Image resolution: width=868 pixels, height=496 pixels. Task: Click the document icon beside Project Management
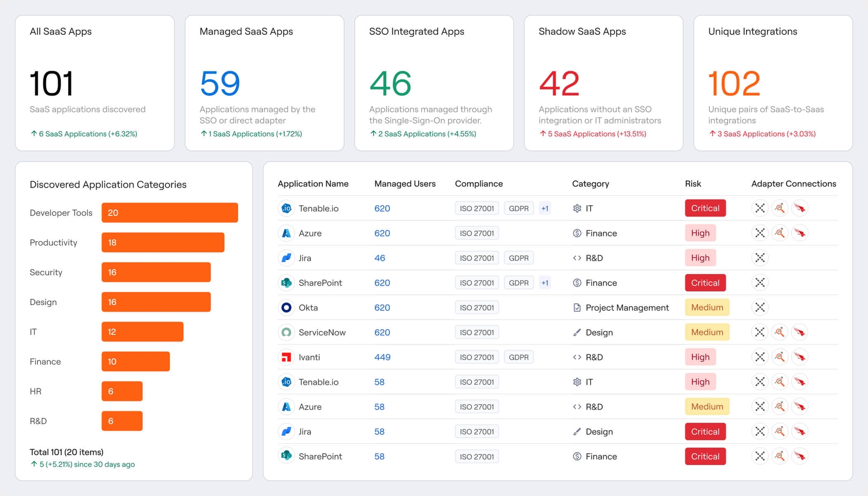[577, 308]
